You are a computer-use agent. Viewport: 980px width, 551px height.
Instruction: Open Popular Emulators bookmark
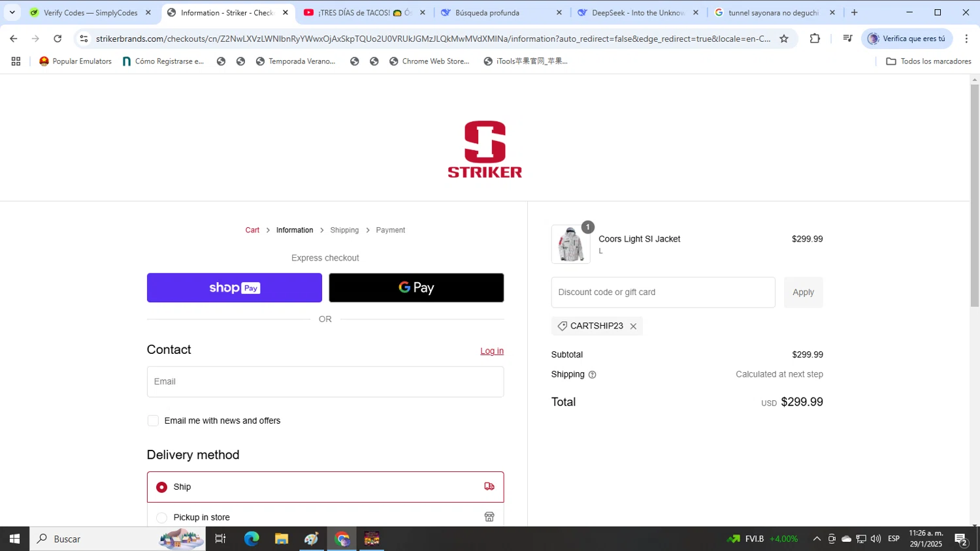[x=75, y=61]
